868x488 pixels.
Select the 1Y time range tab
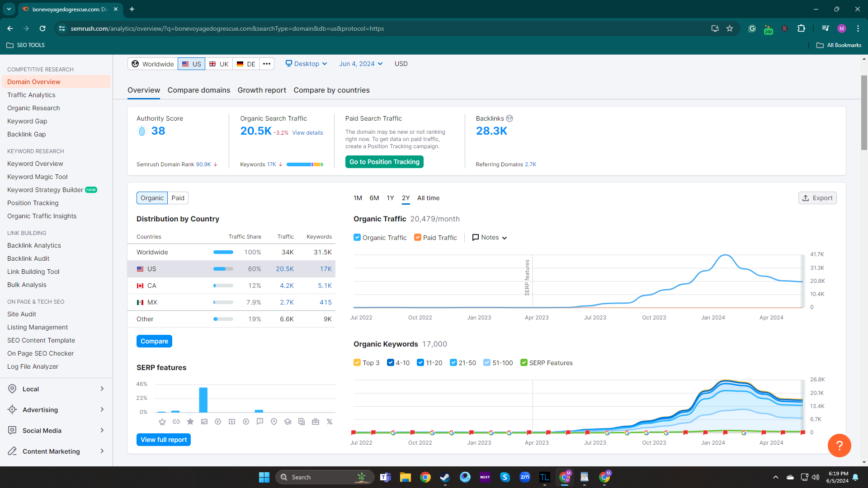390,198
